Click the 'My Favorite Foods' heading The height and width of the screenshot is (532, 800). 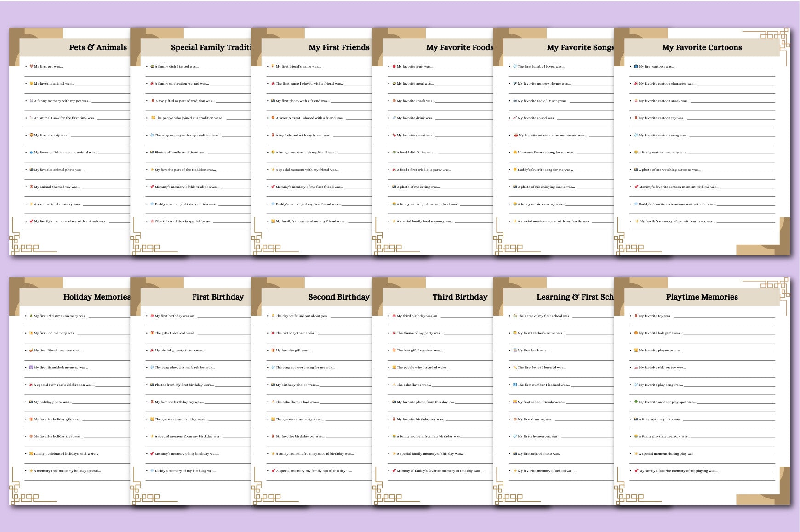[459, 47]
